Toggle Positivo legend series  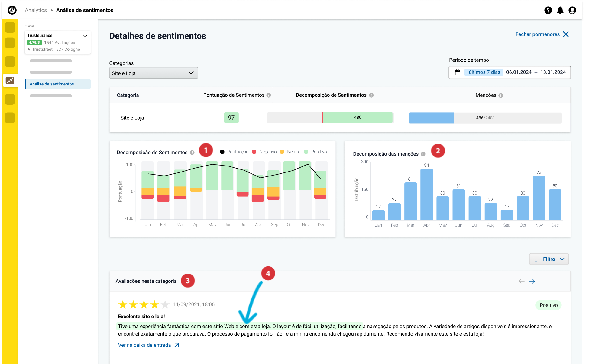click(315, 152)
